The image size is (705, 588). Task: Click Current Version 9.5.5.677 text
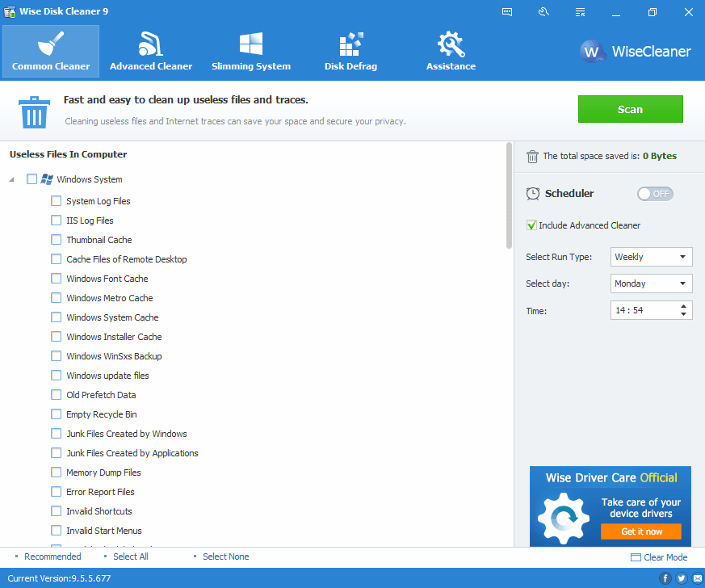(x=59, y=578)
